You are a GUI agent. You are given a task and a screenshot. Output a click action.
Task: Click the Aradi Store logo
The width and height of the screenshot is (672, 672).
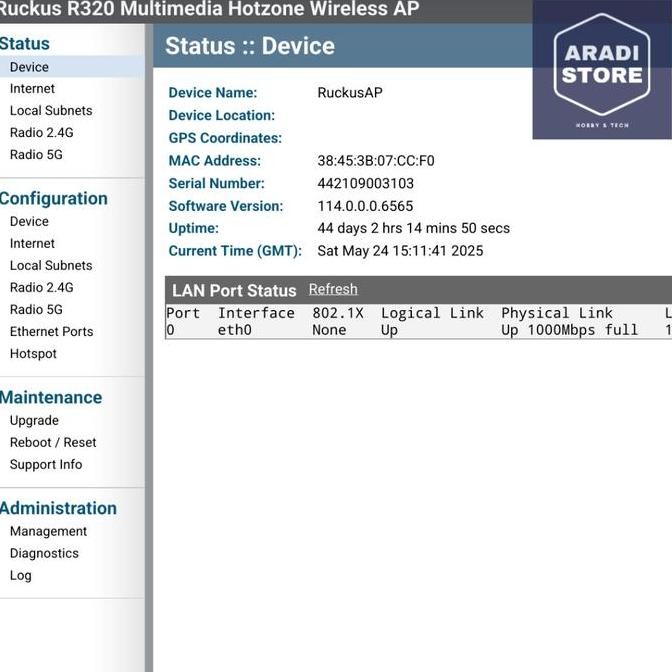coord(602,70)
